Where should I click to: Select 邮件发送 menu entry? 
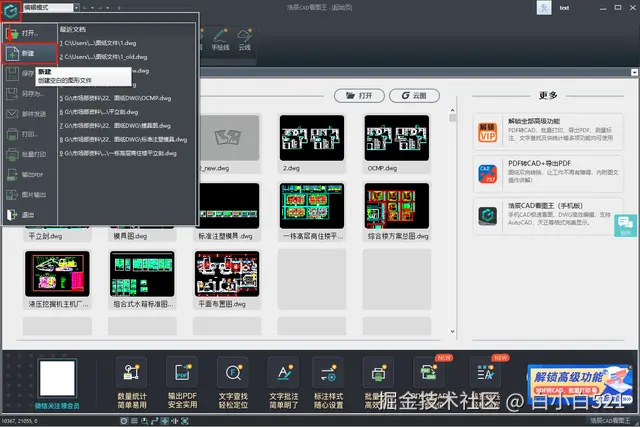(x=30, y=114)
